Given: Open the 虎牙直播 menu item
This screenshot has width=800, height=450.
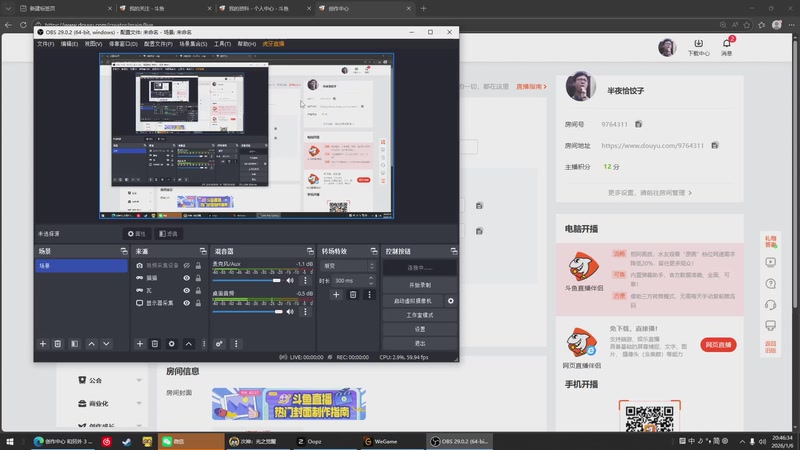Looking at the screenshot, I should click(x=273, y=44).
